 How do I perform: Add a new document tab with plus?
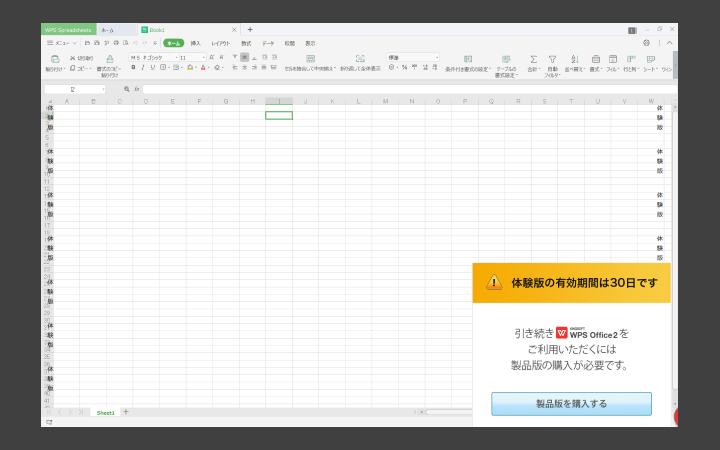coord(250,29)
